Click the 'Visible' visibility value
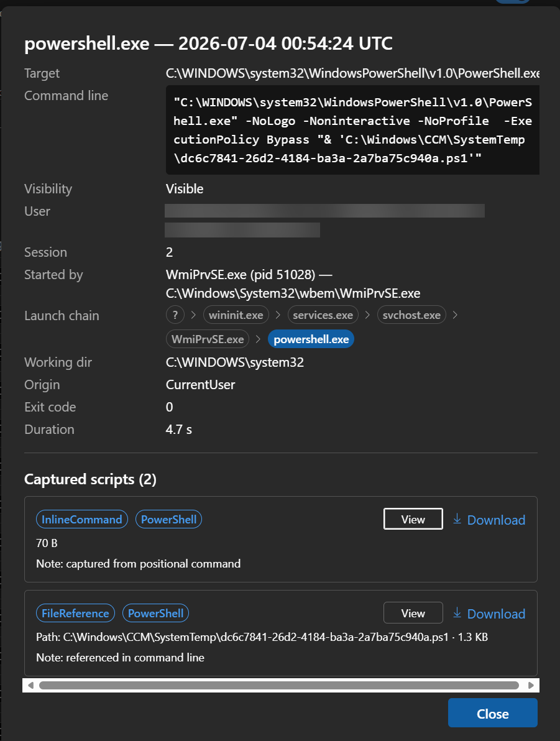Screen dimensions: 560x741 point(185,188)
